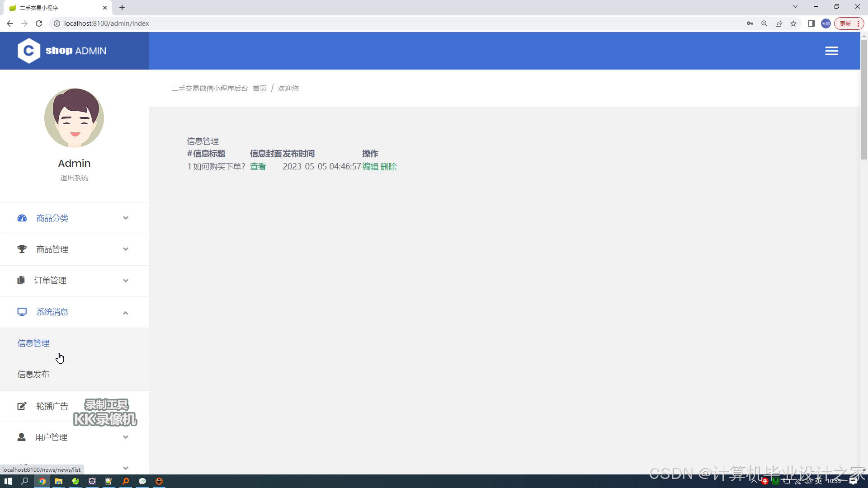Click the 用户管理 person icon
Screen dimensions: 868x488
point(21,437)
